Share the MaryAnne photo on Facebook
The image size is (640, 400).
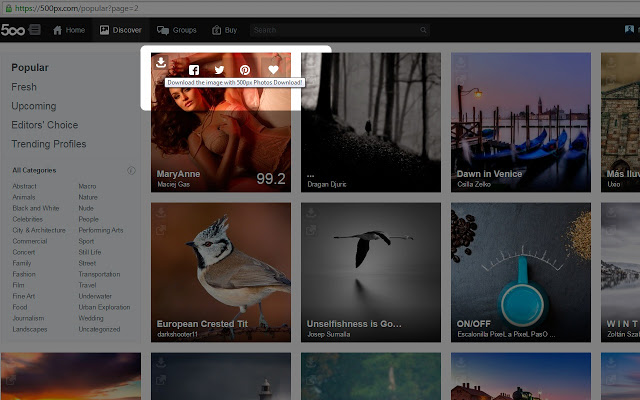(x=194, y=70)
